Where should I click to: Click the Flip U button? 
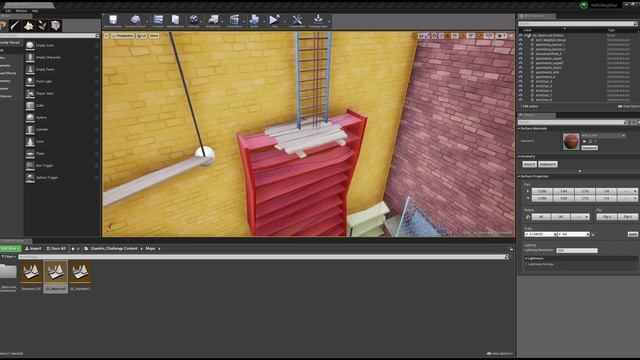pyautogui.click(x=607, y=217)
